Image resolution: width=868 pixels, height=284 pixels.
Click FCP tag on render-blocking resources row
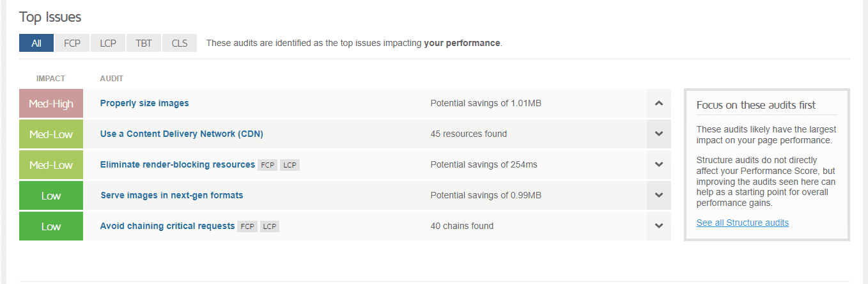click(x=268, y=165)
